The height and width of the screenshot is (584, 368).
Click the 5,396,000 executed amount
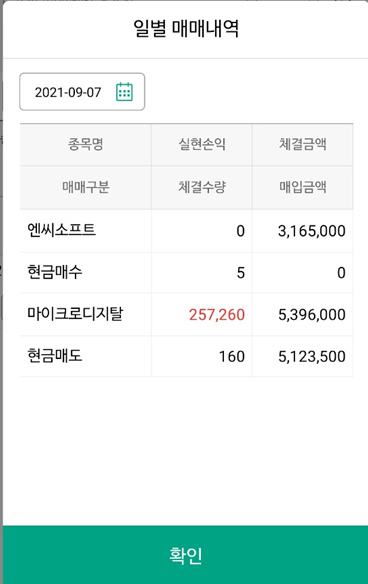pos(312,315)
